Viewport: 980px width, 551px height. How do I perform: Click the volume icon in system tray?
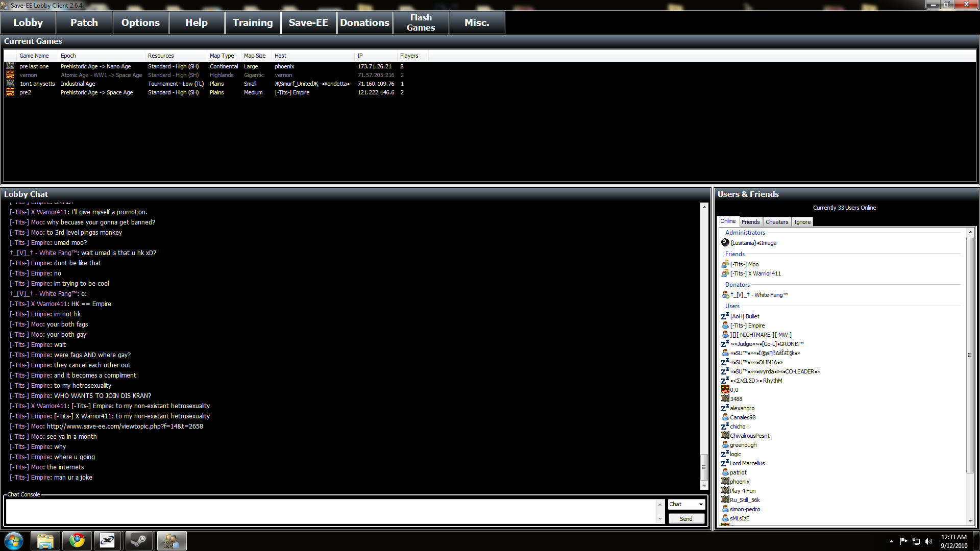(928, 541)
